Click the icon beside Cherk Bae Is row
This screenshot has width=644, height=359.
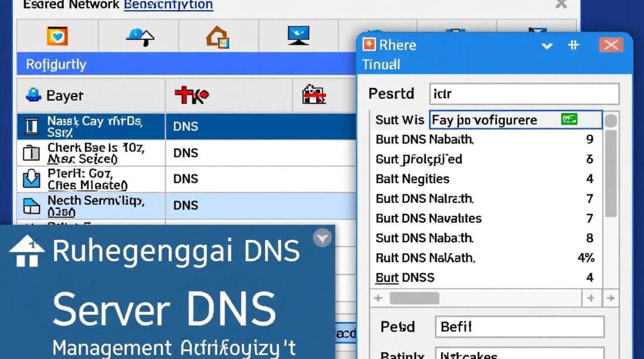tap(31, 153)
